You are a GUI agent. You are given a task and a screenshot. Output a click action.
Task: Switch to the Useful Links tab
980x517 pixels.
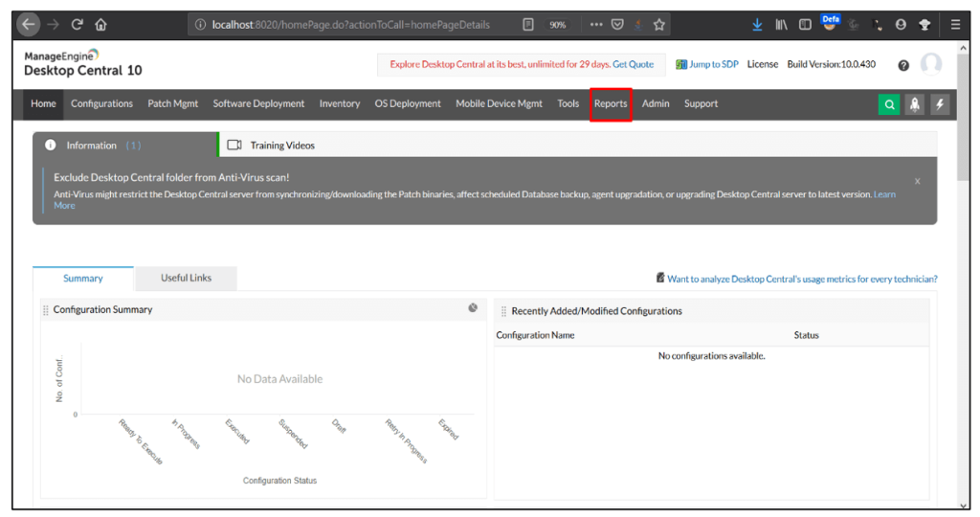coord(187,279)
